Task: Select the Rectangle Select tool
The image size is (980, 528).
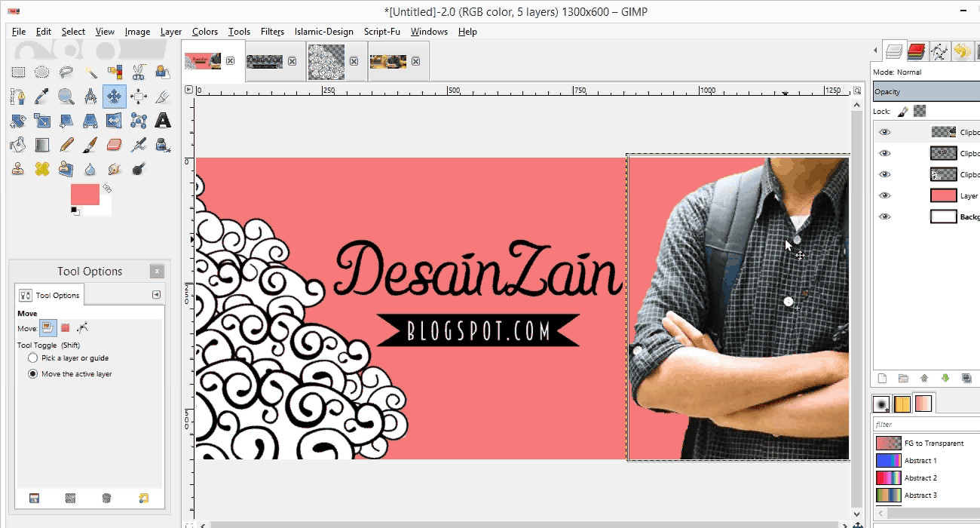Action: click(x=18, y=72)
